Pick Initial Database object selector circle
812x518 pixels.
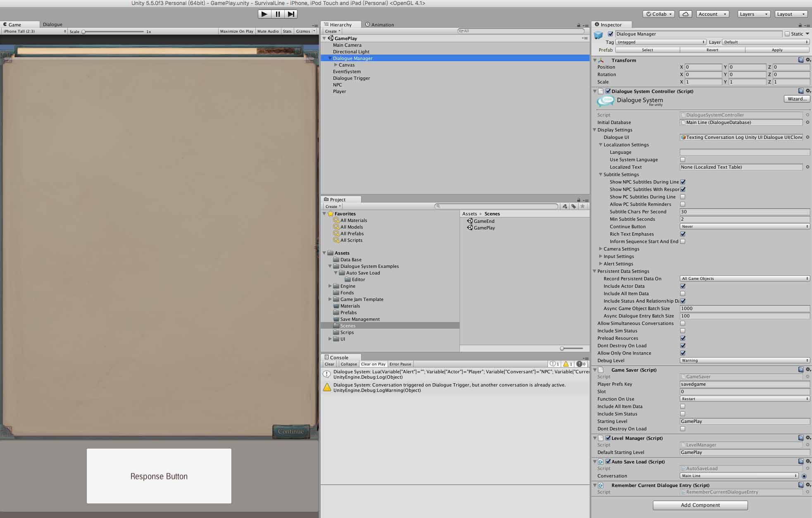[807, 122]
